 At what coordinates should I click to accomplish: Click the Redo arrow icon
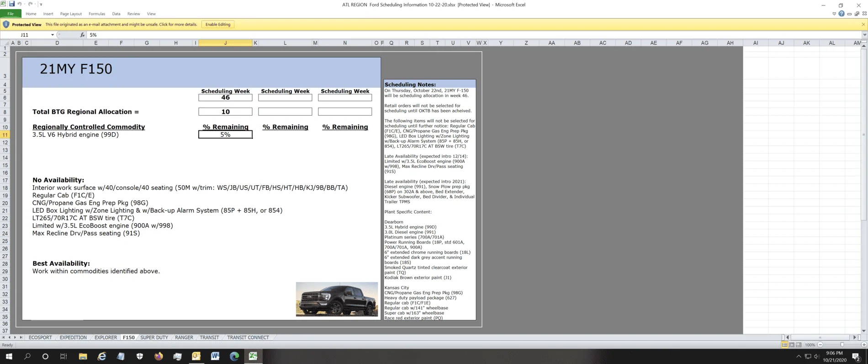click(x=31, y=4)
